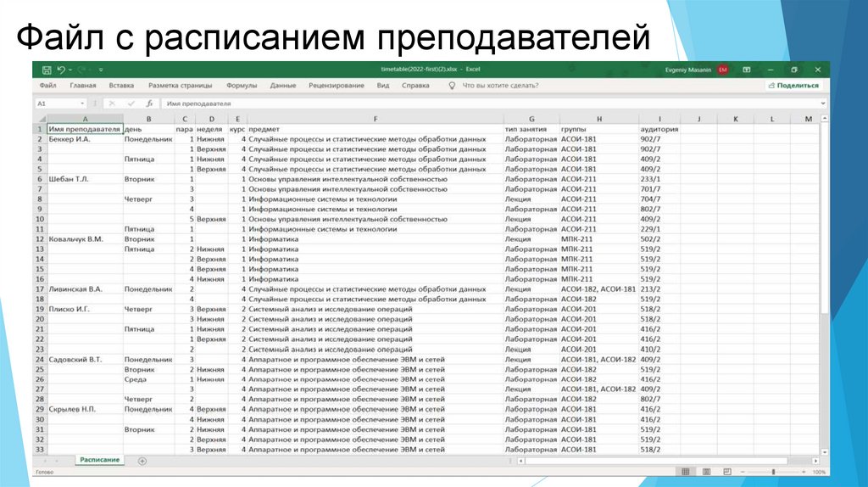Switch to Page Break Preview icon
Viewport: 868px width, 487px height.
[x=726, y=472]
